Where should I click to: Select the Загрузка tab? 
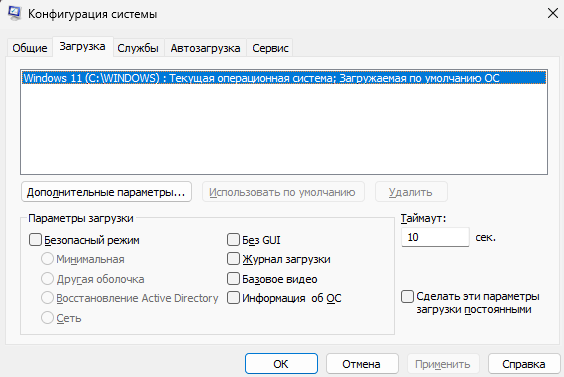point(82,46)
